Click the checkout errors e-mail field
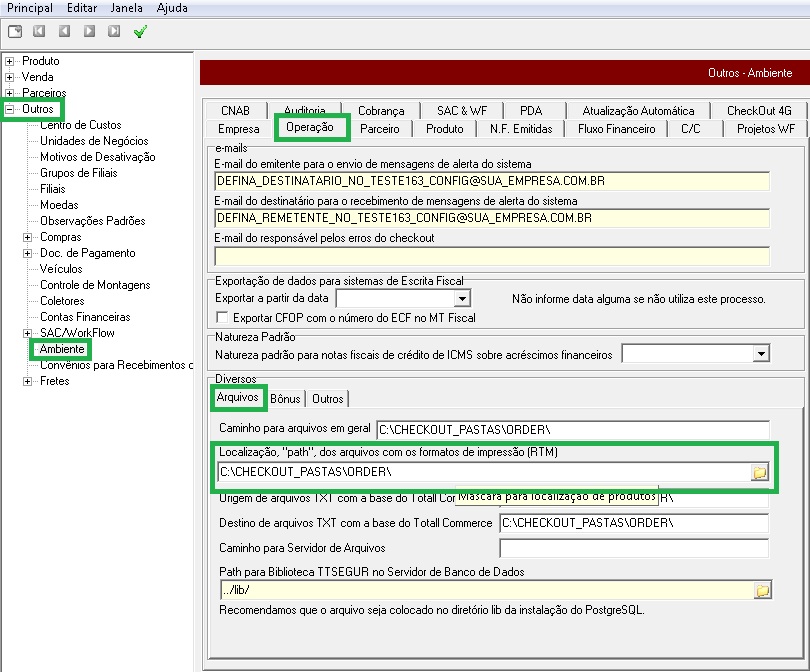This screenshot has width=810, height=672. [492, 256]
